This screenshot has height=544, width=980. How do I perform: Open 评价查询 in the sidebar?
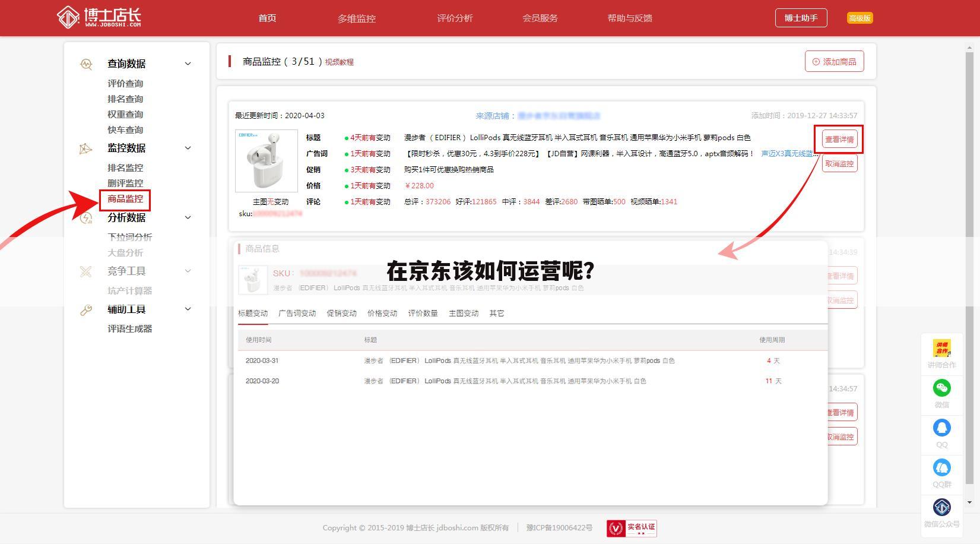[125, 84]
